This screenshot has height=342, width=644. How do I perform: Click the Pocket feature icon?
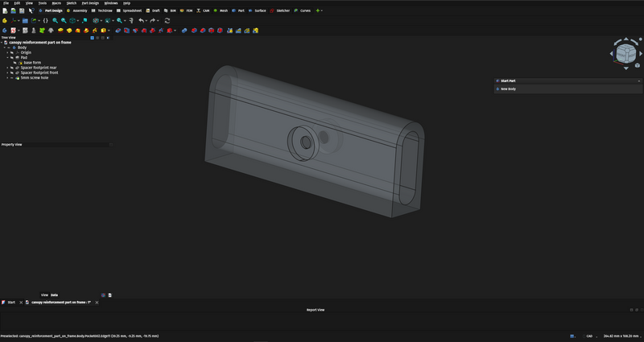point(118,31)
